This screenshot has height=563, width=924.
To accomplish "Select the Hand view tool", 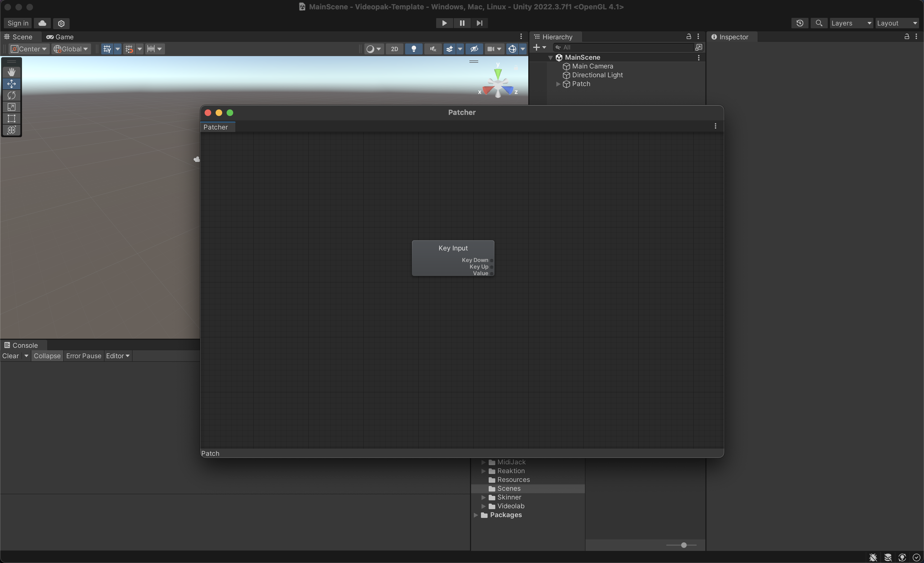I will [11, 72].
